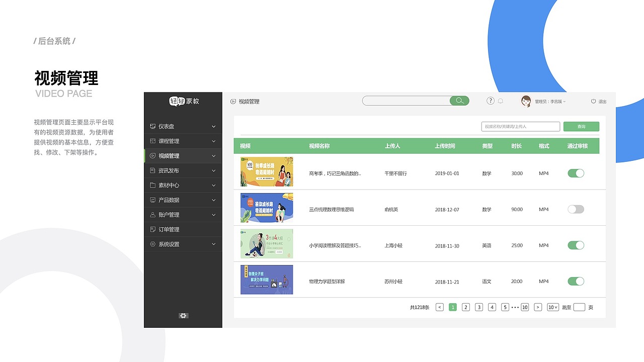Turn off approval for 物理力学题型详解

click(x=576, y=282)
